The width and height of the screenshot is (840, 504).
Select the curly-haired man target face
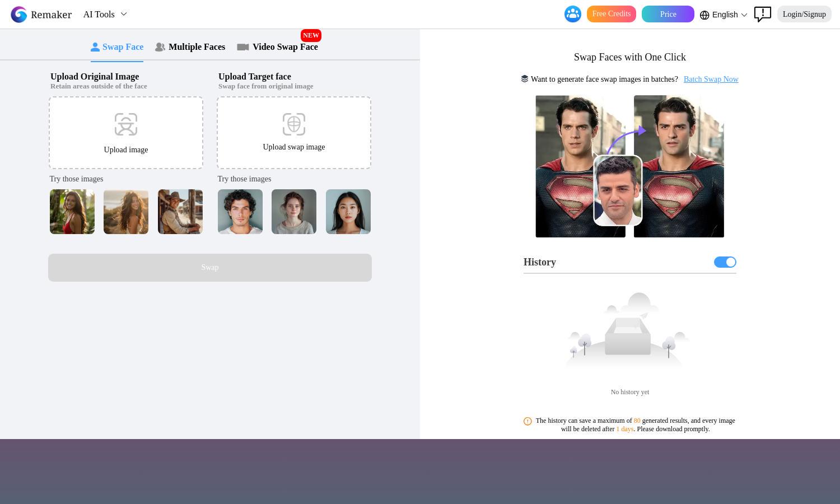(x=240, y=212)
